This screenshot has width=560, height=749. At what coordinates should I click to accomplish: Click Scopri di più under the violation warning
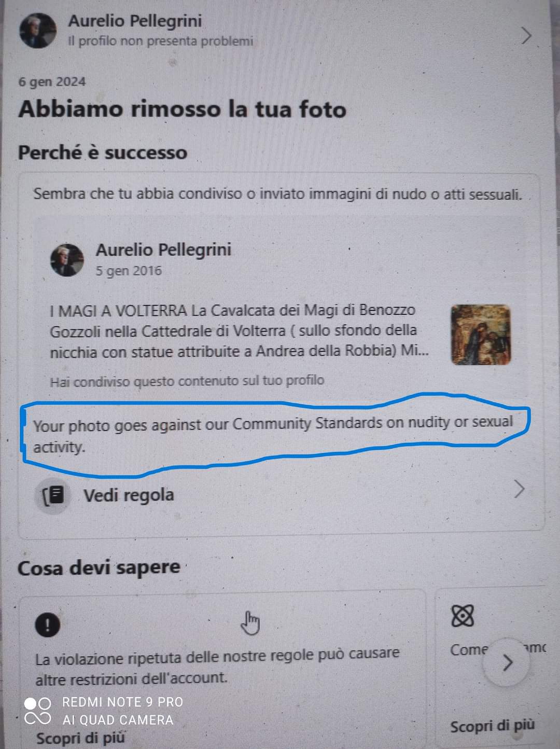[x=80, y=738]
